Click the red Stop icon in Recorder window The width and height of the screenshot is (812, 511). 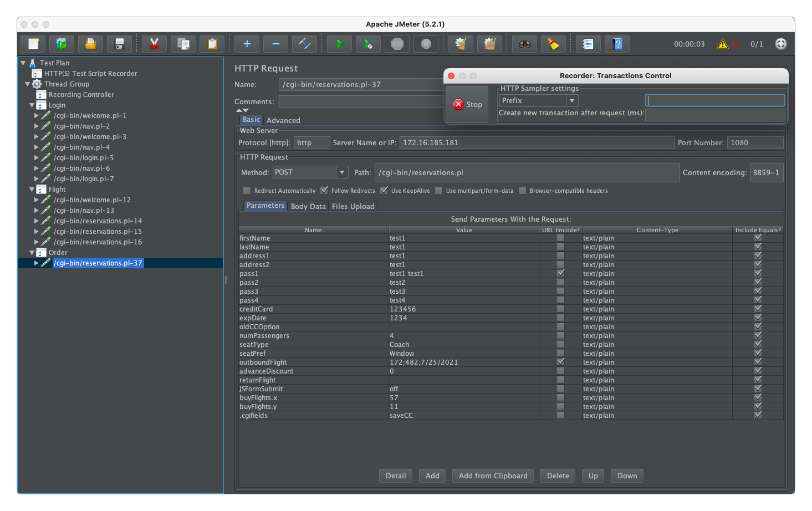458,104
